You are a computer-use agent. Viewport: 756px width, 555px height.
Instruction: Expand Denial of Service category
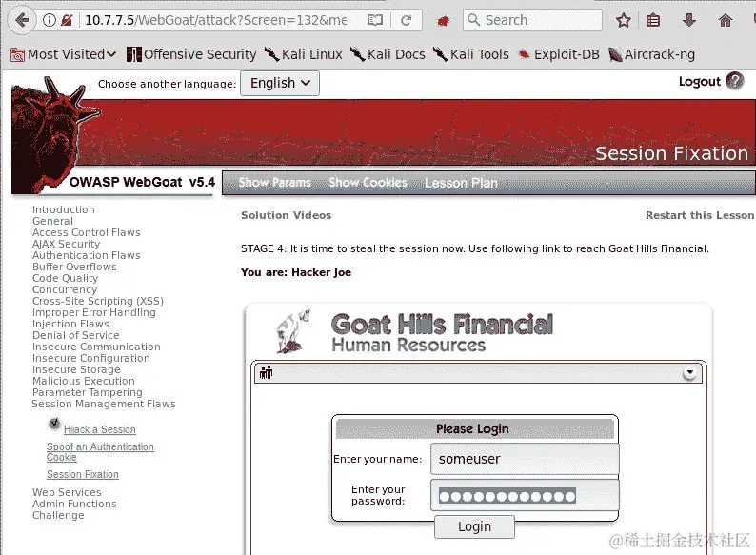(x=76, y=335)
